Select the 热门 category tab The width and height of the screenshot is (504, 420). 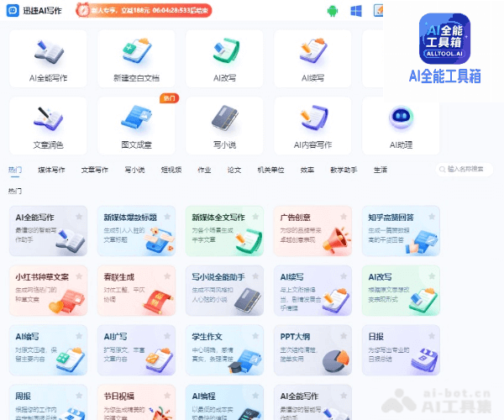click(x=15, y=170)
